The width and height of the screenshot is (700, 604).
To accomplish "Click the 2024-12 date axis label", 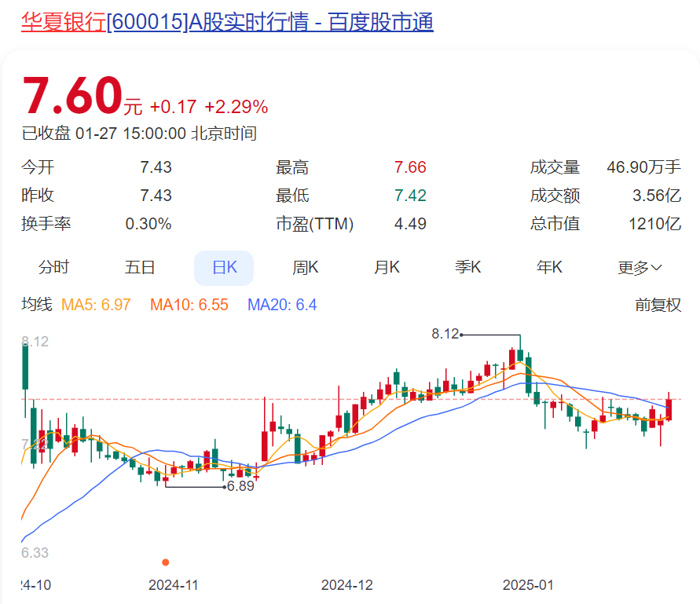I will pos(347,585).
